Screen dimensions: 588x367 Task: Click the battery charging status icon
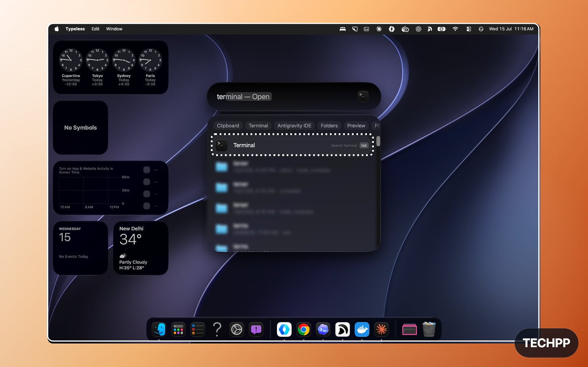[442, 29]
